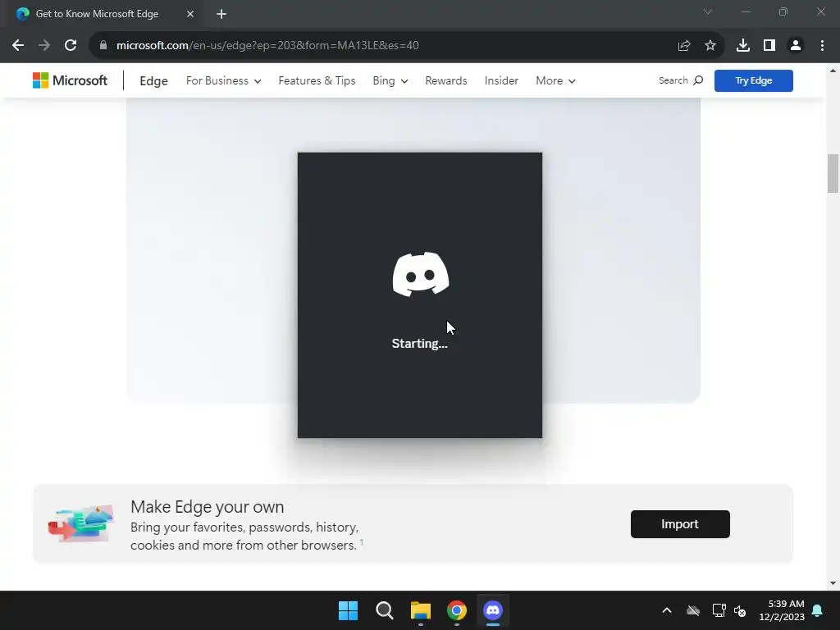Click the muted volume tray icon

741,610
